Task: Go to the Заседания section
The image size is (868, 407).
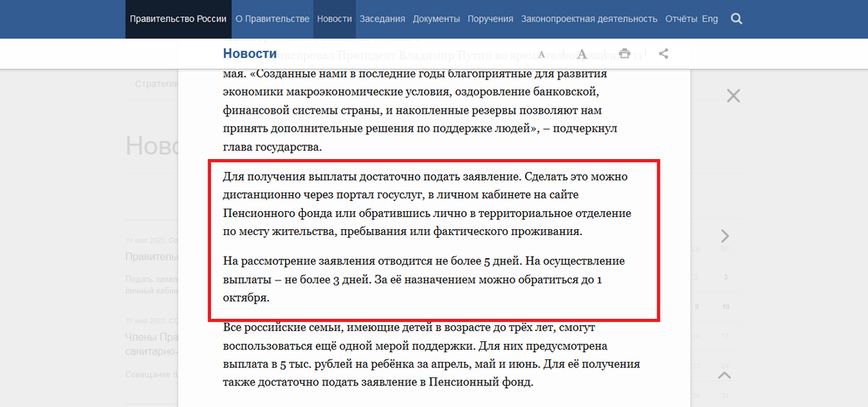Action: [x=382, y=19]
